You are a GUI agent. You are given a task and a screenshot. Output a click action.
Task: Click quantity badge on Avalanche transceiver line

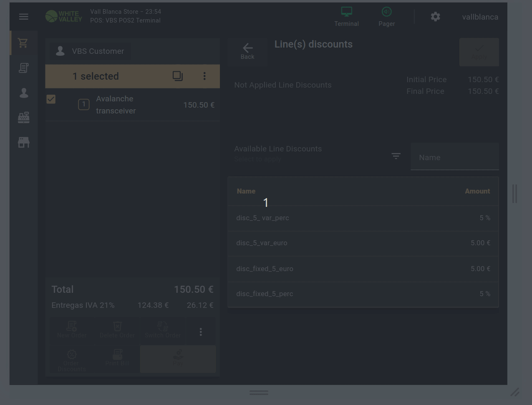pos(83,104)
